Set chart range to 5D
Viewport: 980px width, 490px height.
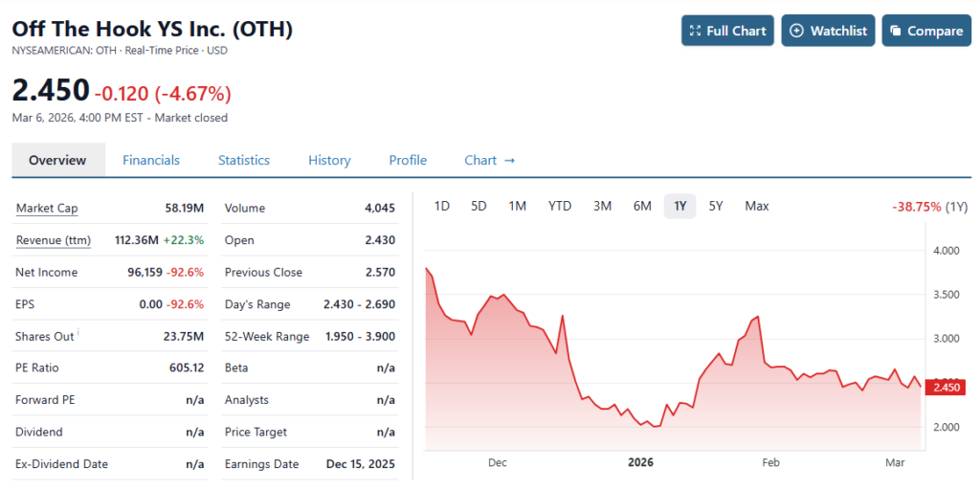point(479,206)
